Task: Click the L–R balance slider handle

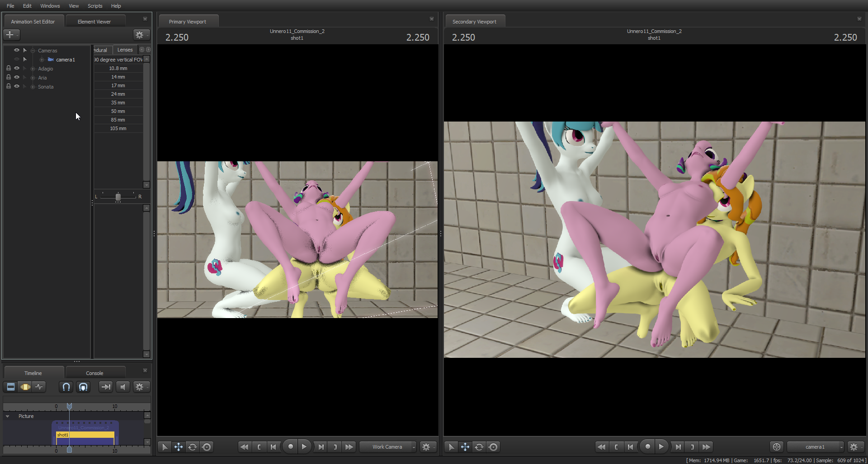Action: tap(118, 197)
